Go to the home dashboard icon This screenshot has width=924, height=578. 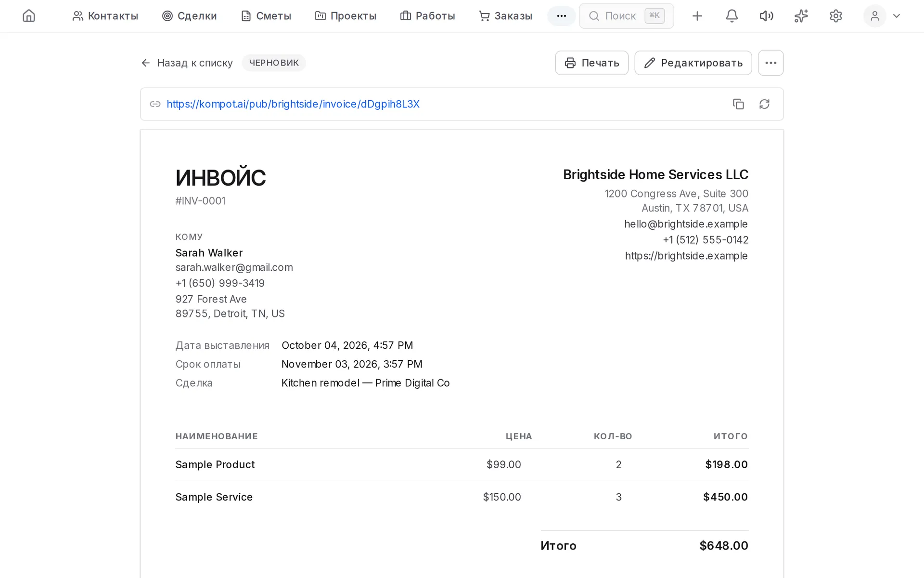tap(29, 16)
